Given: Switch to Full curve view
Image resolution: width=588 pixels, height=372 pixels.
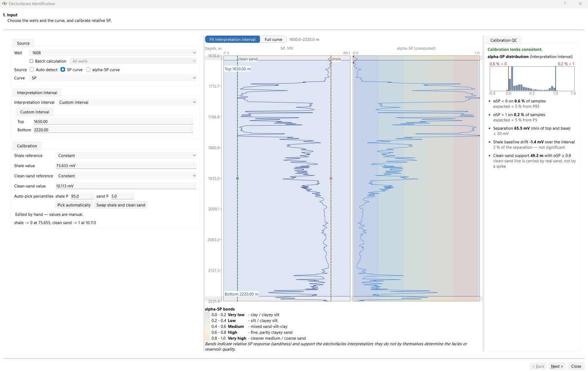Looking at the screenshot, I should (273, 40).
